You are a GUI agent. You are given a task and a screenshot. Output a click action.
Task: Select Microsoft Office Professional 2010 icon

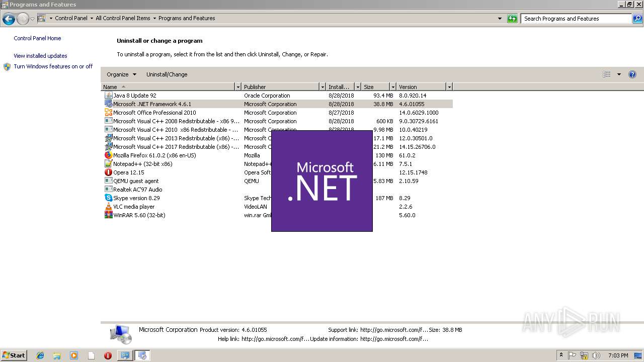[108, 113]
